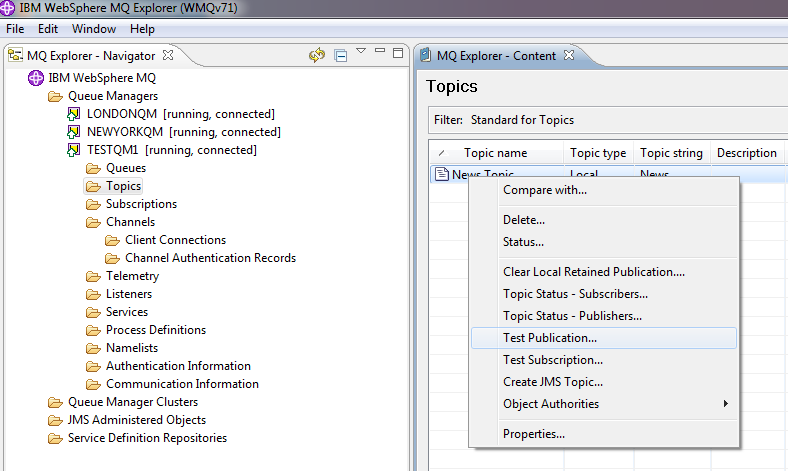Select JMS Administered Objects tree label

[x=137, y=420]
